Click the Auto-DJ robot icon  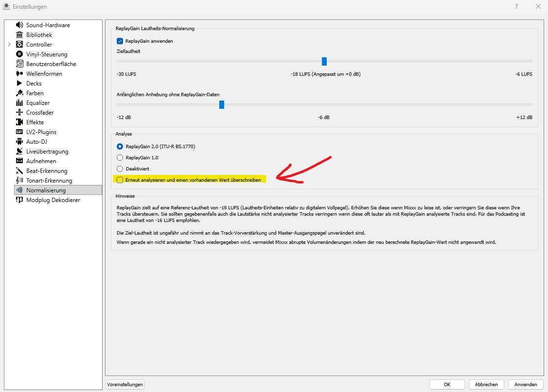click(x=19, y=142)
